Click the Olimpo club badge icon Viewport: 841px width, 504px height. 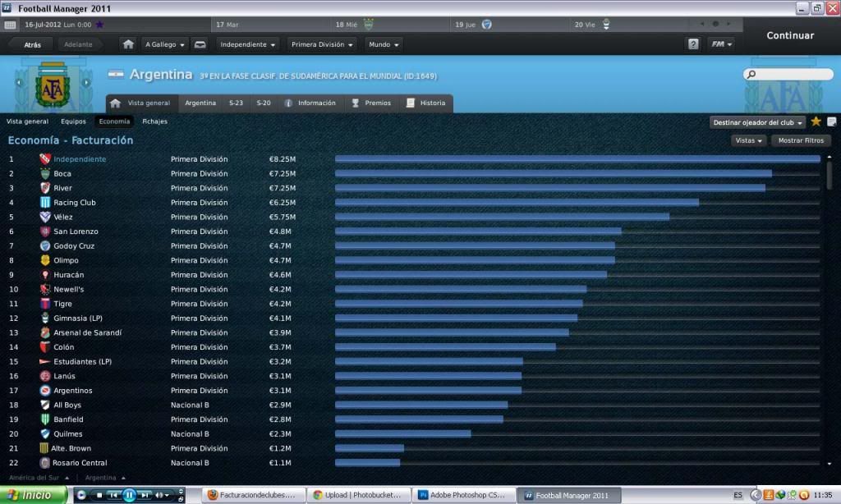point(45,260)
